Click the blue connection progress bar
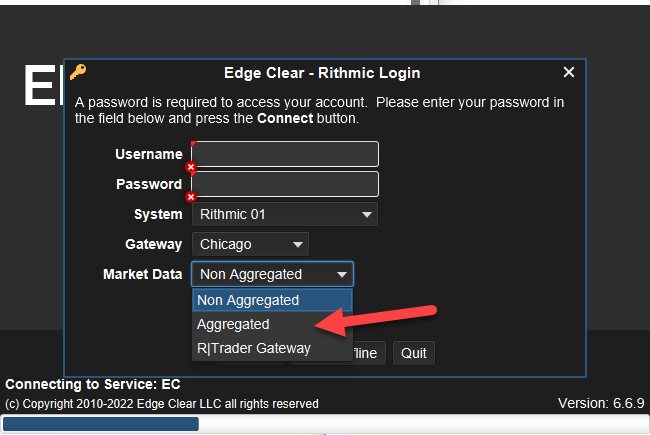This screenshot has width=650, height=435. tap(100, 424)
